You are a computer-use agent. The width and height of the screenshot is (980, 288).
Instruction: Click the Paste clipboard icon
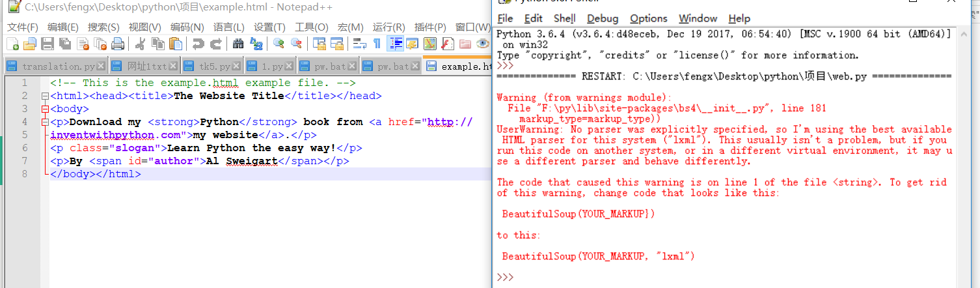(x=175, y=44)
